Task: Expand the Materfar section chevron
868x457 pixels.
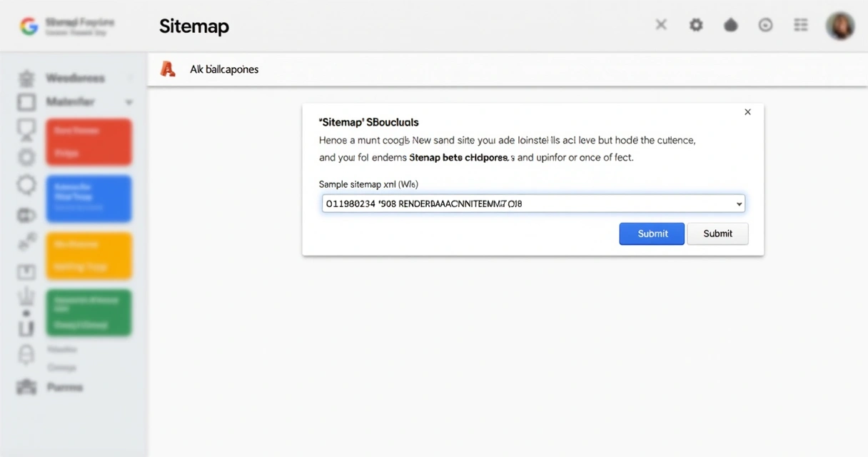Action: point(129,102)
